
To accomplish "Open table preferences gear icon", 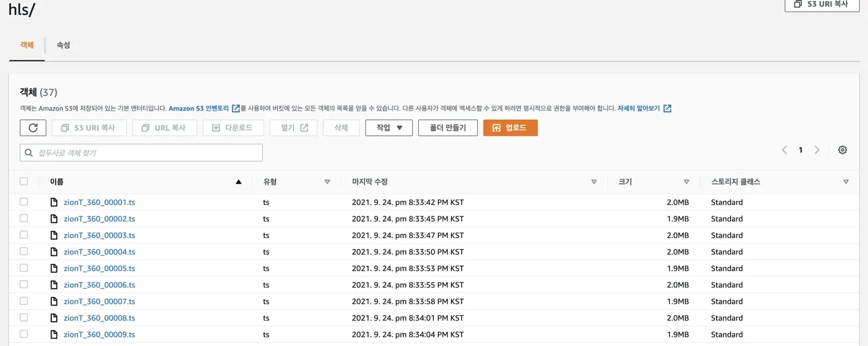I will pyautogui.click(x=843, y=150).
